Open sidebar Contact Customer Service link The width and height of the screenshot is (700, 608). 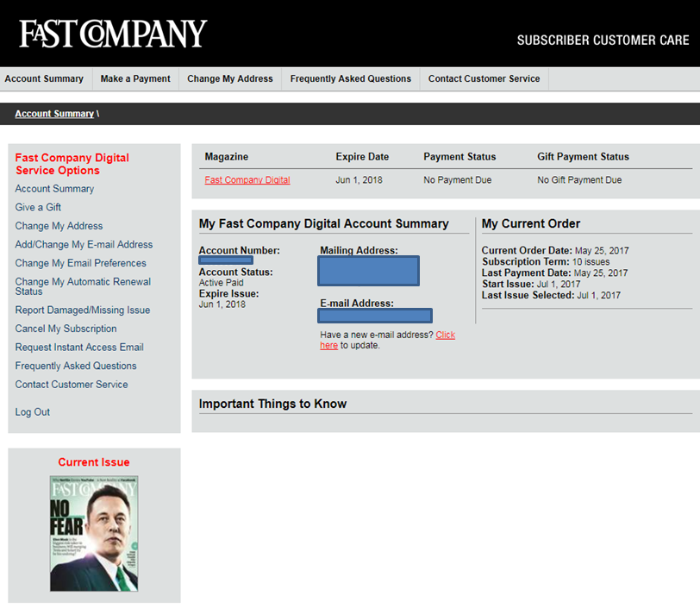coord(72,385)
